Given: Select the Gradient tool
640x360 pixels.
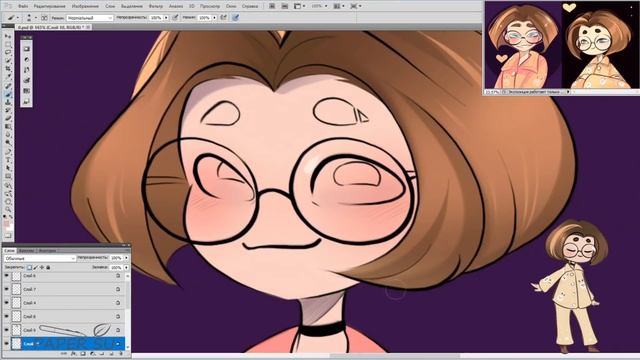Looking at the screenshot, I should [8, 127].
